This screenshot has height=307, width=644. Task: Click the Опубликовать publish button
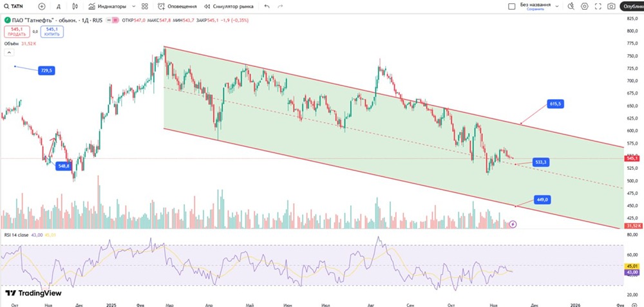point(632,6)
